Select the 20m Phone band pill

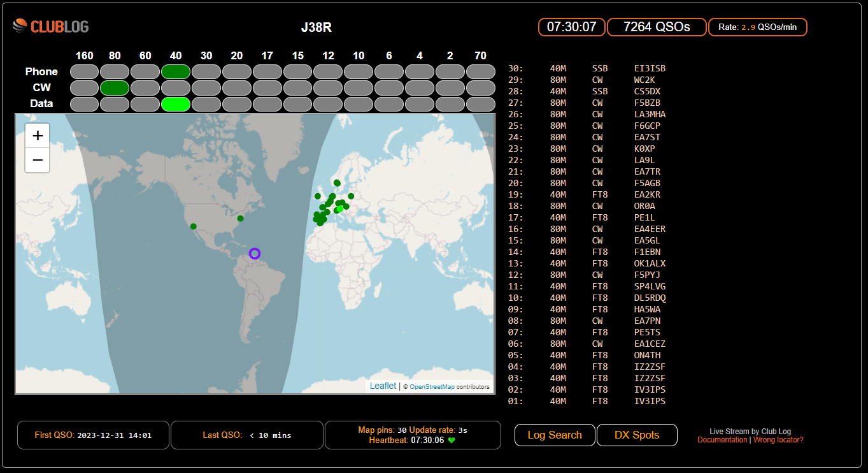pos(237,71)
